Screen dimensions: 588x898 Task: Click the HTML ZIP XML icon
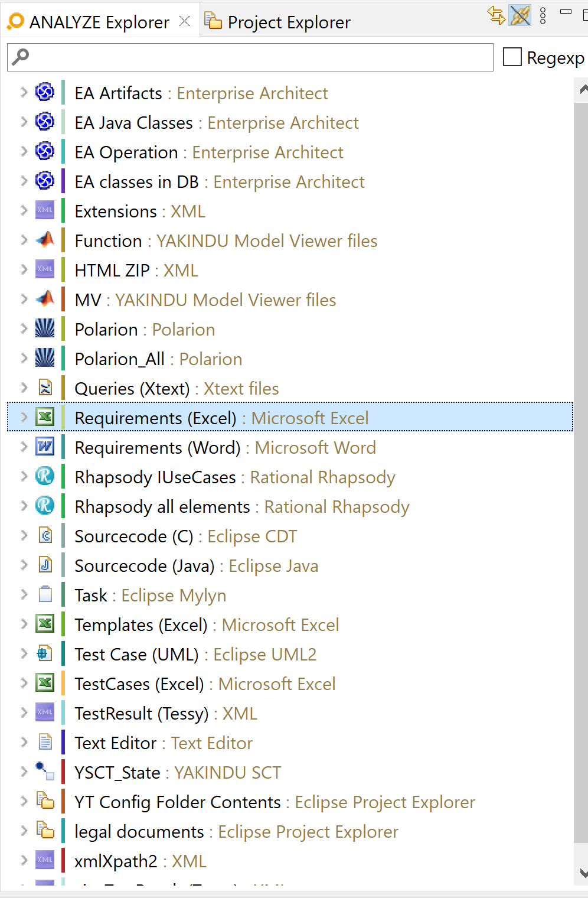click(45, 269)
